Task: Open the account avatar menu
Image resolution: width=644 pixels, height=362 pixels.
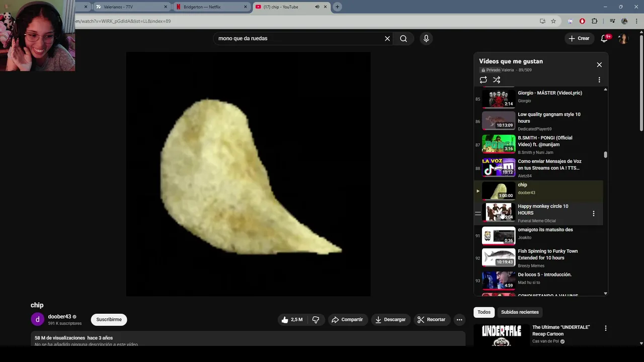Action: 623,39
